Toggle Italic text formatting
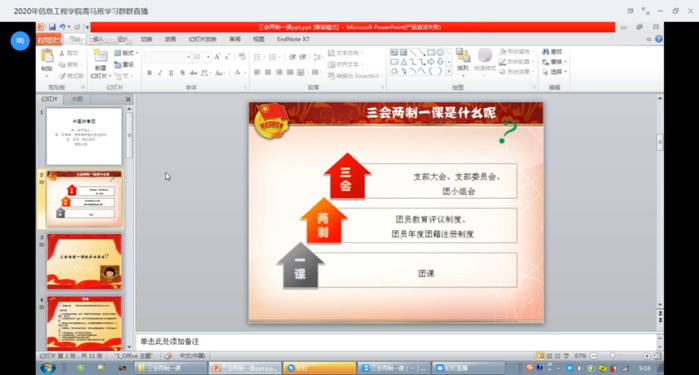 tap(160, 72)
